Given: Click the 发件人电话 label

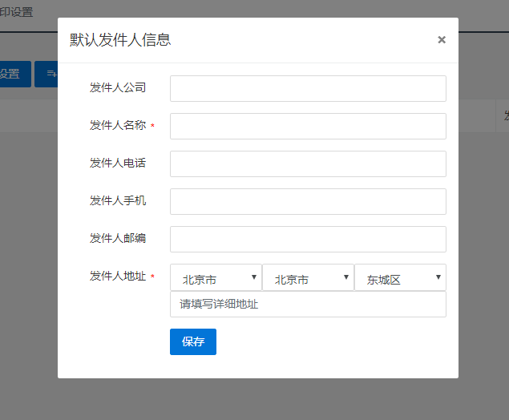Looking at the screenshot, I should coord(118,163).
